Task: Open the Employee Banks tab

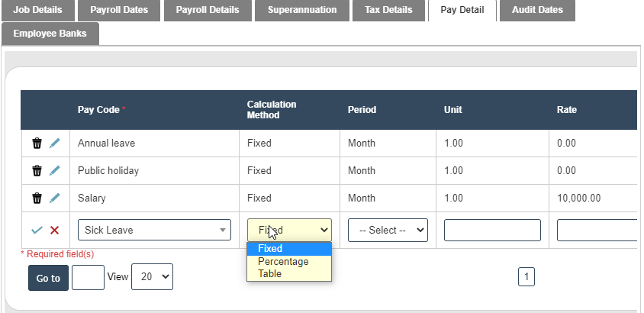Action: (x=50, y=34)
